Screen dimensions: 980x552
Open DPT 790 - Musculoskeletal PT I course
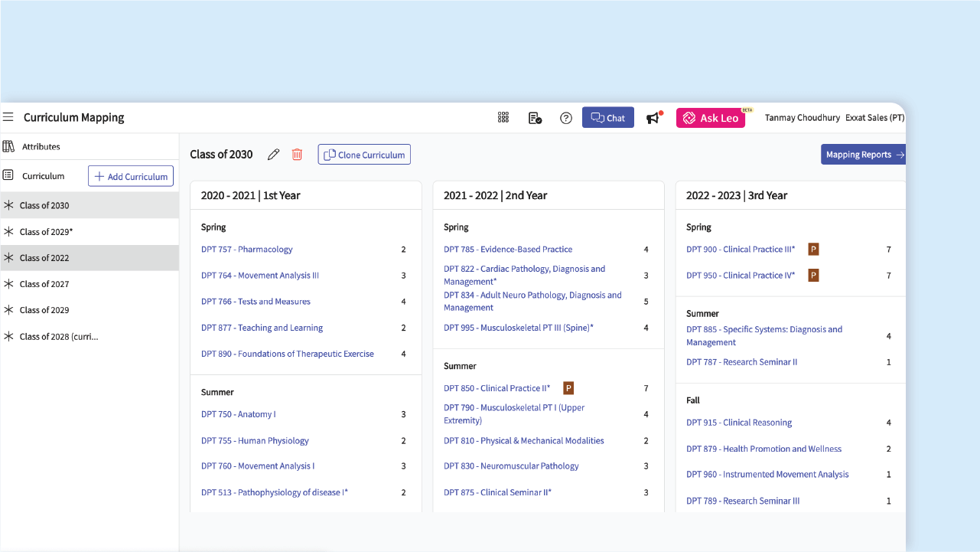[x=514, y=414]
